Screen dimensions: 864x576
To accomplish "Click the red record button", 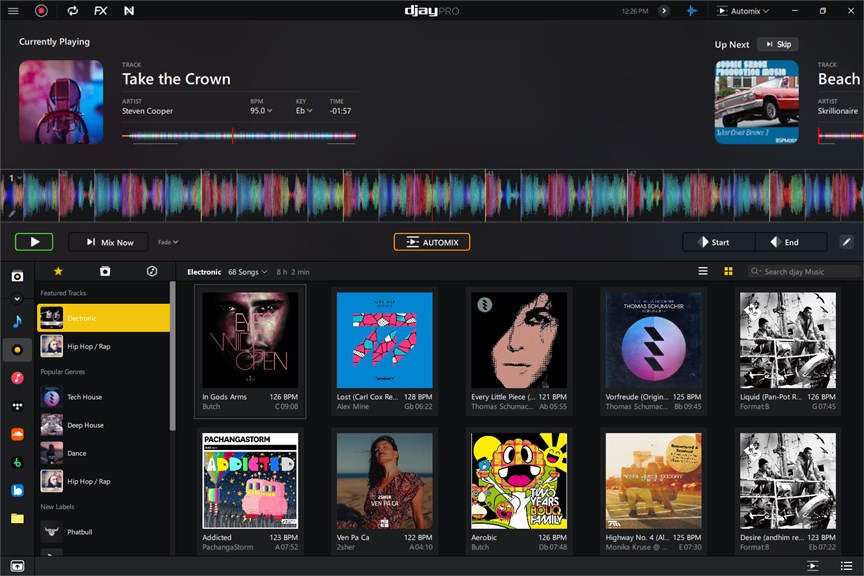I will [41, 10].
